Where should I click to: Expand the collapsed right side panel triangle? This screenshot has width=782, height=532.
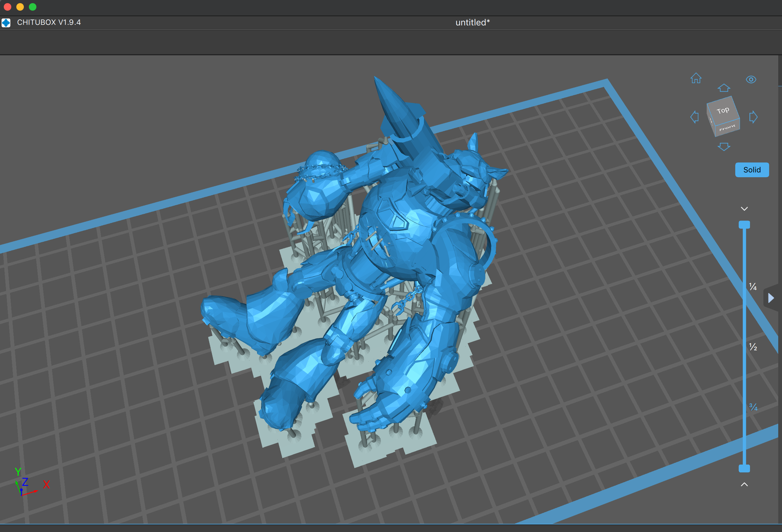click(x=771, y=298)
